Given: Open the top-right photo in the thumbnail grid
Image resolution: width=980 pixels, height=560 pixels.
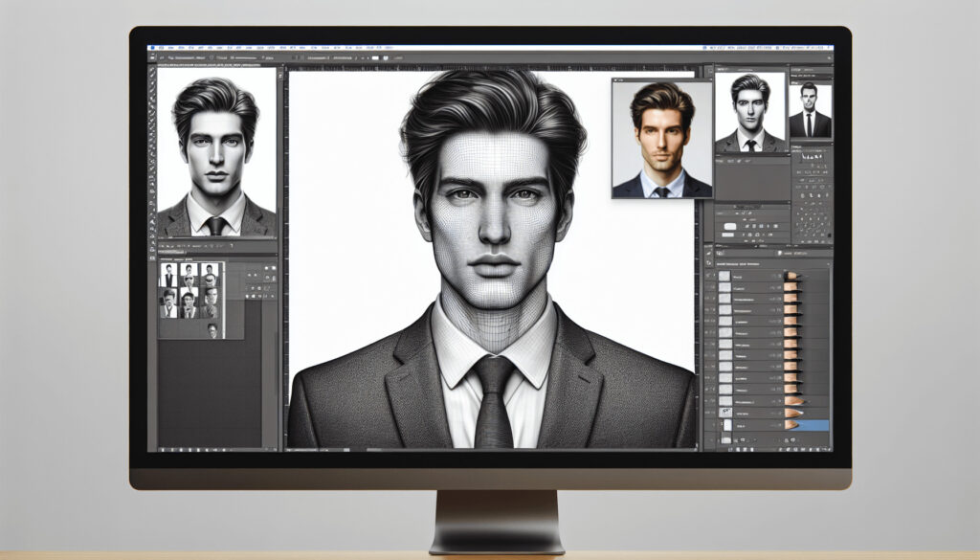Looking at the screenshot, I should (x=210, y=275).
